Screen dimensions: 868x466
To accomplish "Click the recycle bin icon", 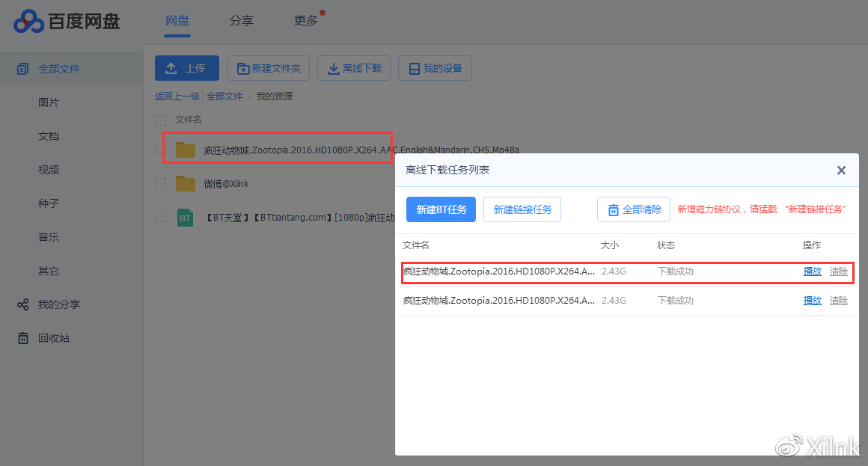I will click(22, 338).
